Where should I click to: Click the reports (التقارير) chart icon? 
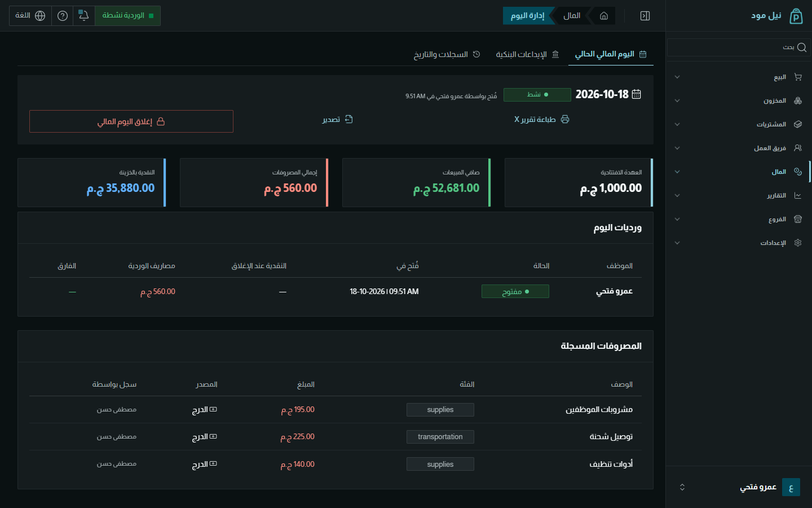coord(798,195)
